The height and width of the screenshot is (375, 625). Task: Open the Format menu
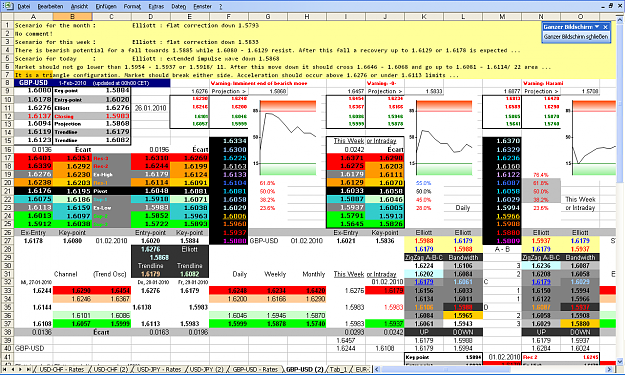point(132,6)
